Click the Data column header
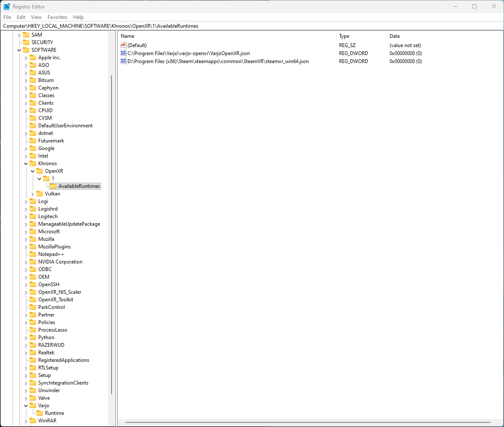This screenshot has width=504, height=427. click(x=445, y=36)
